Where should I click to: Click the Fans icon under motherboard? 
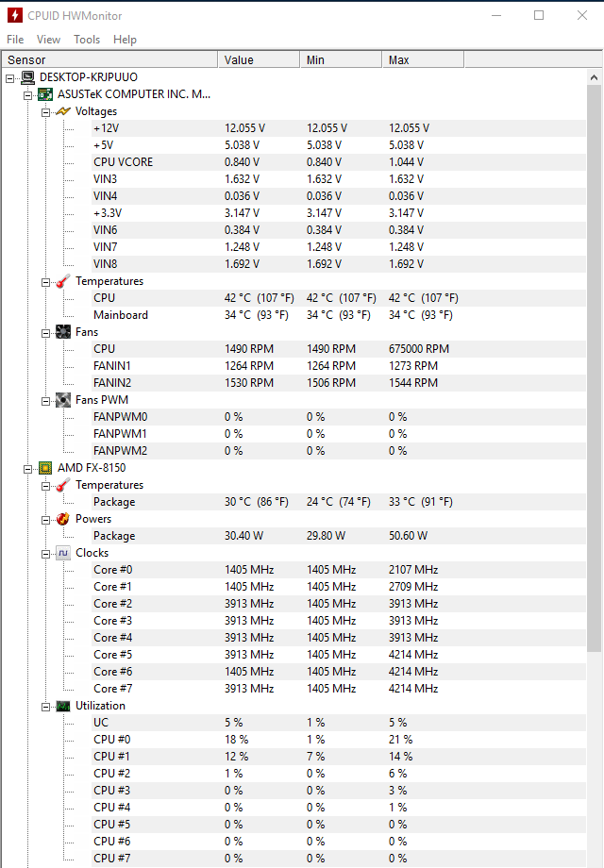point(63,332)
